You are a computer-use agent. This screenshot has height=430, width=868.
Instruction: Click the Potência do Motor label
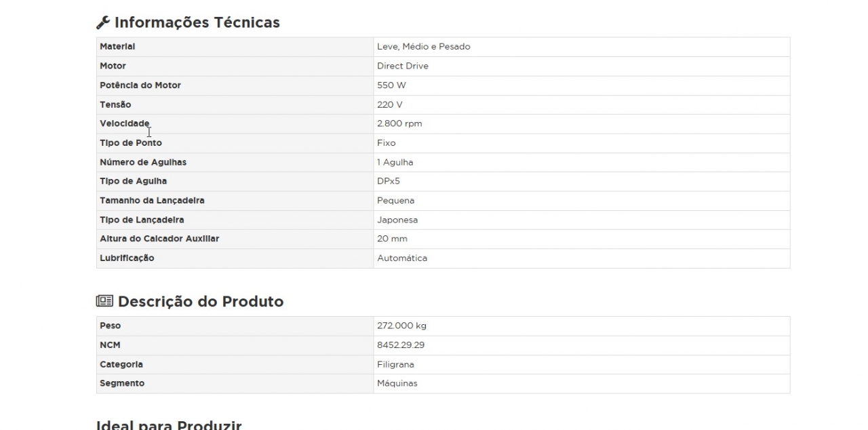pyautogui.click(x=140, y=85)
